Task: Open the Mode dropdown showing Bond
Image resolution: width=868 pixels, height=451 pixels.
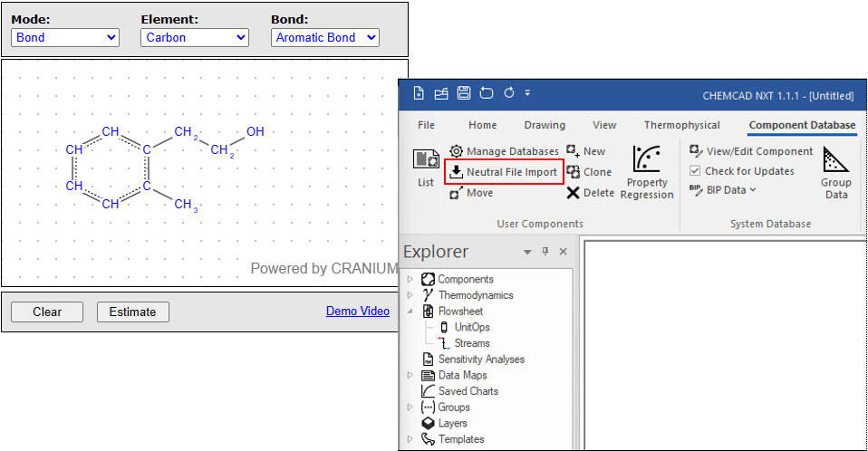Action: pos(65,37)
